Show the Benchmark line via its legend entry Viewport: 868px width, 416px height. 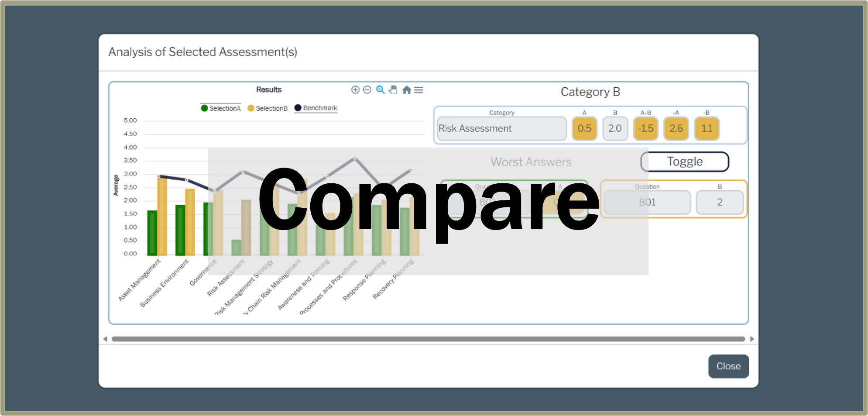pyautogui.click(x=316, y=108)
